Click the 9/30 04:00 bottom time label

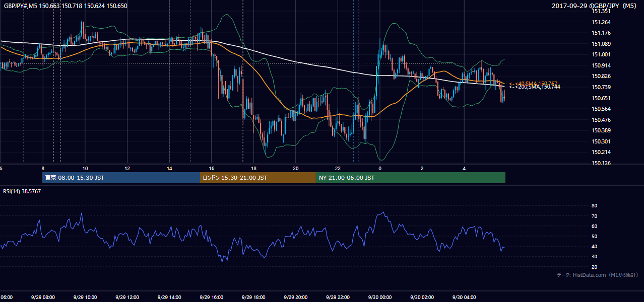[x=464, y=297]
